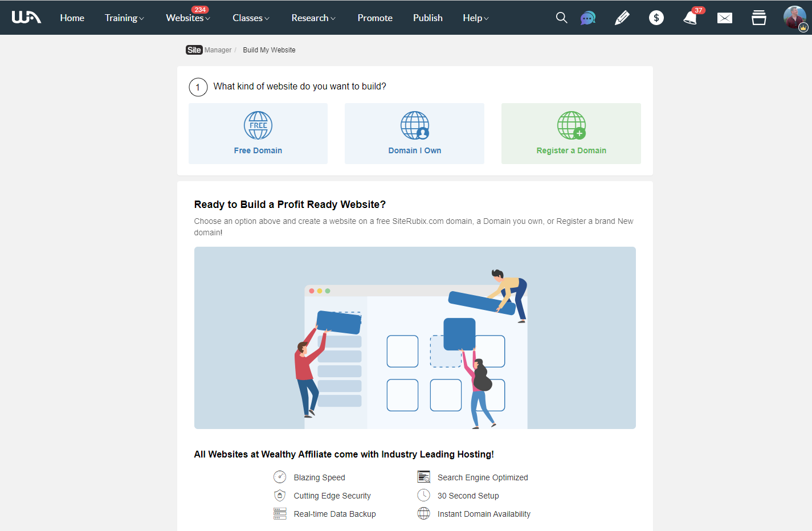This screenshot has height=531, width=812.
Task: Open the Promote menu item
Action: tap(375, 18)
